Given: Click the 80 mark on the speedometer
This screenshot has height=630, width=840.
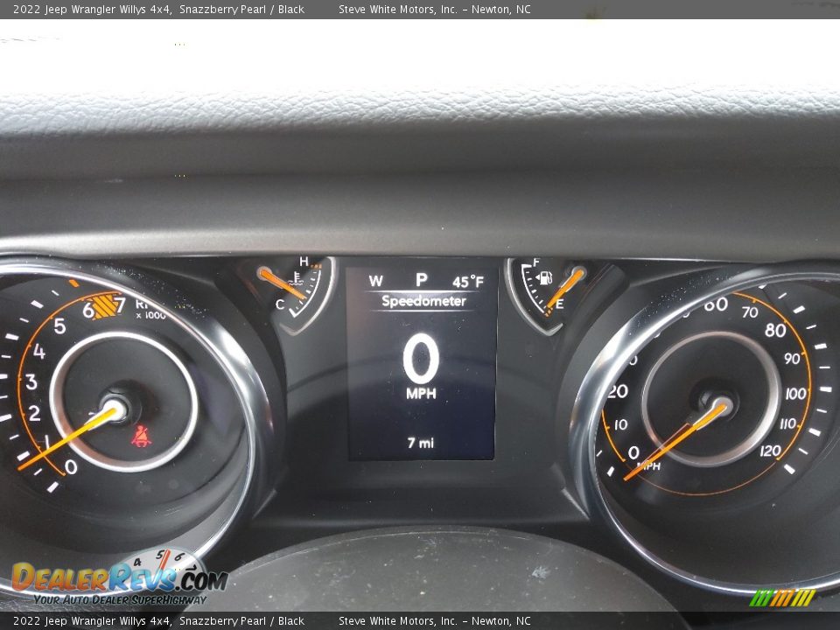Looking at the screenshot, I should [x=775, y=330].
